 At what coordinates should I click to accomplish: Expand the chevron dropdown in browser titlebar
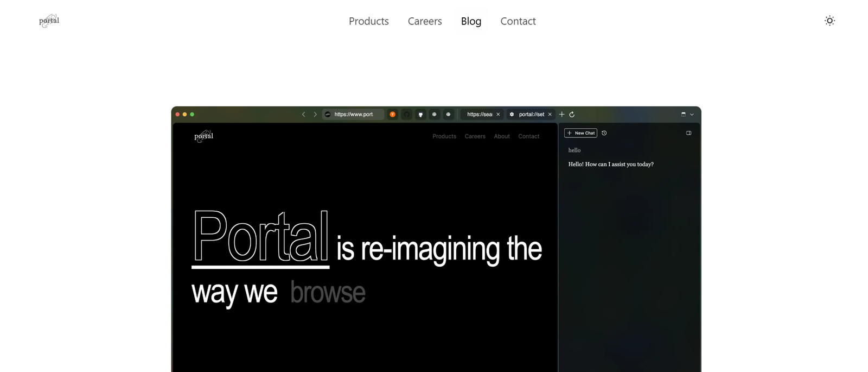pos(692,114)
